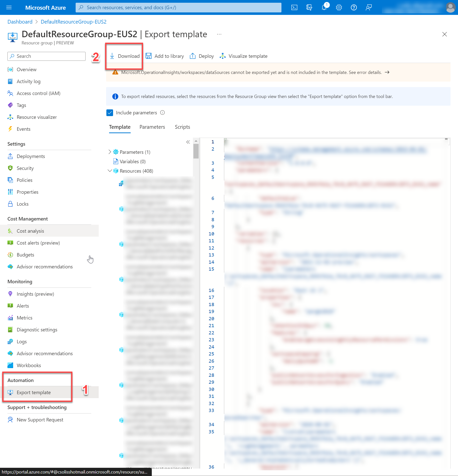Open the more options ellipsis beside the title
This screenshot has height=476, width=458.
click(219, 34)
